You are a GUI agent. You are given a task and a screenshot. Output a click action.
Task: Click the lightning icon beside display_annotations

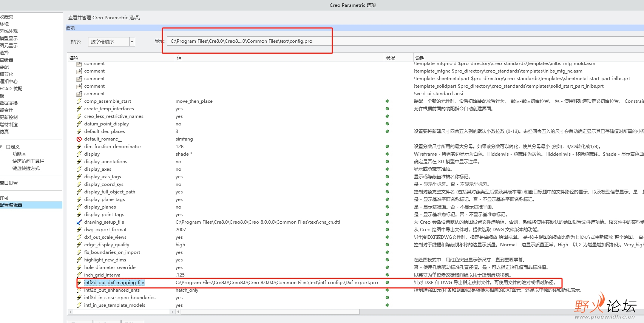(79, 162)
